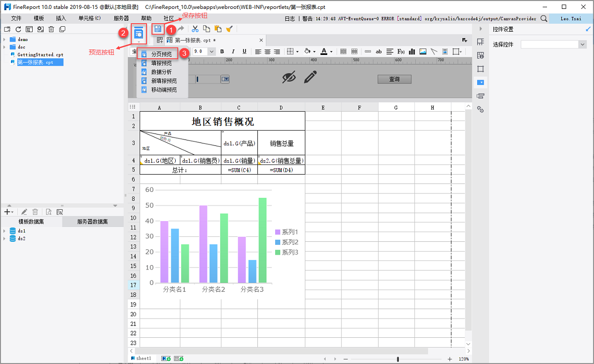594x364 pixels.
Task: Click the pencil edit icon in parameter pane
Action: pyautogui.click(x=310, y=77)
